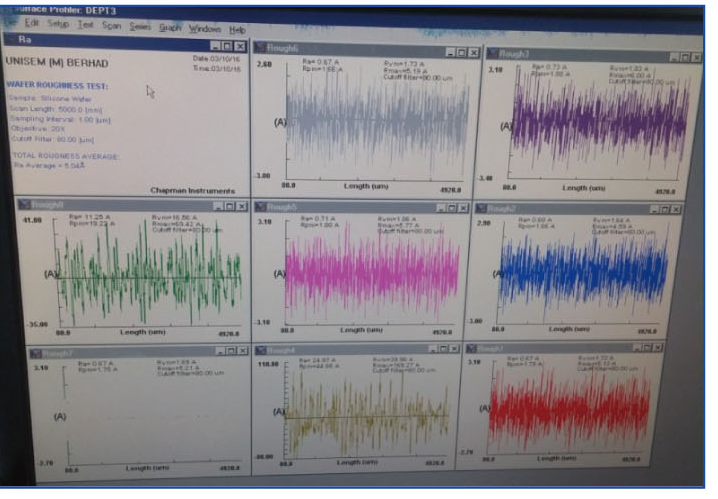
Task: Click the Rough4 window title icon
Action: [261, 350]
